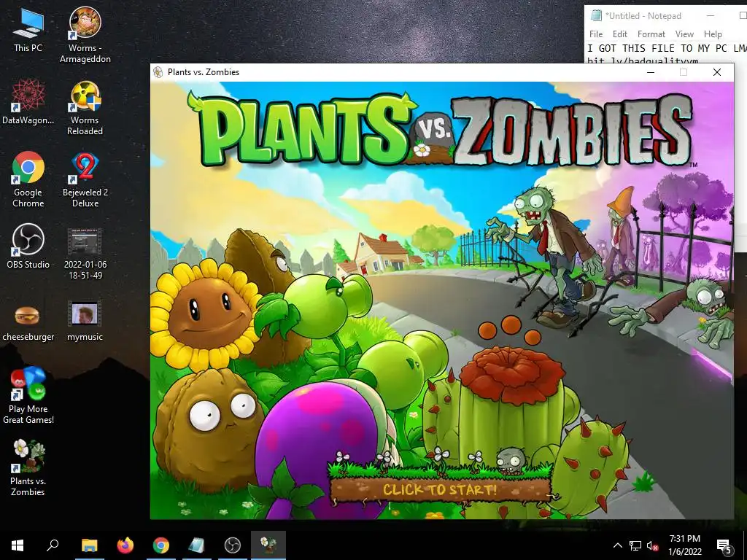Open the clock showing 7:31 PM
747x560 pixels.
click(x=685, y=545)
